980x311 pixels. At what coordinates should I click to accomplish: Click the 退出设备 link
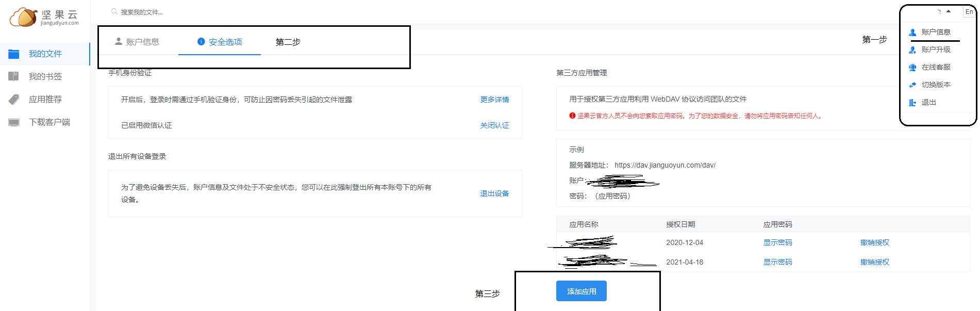494,193
